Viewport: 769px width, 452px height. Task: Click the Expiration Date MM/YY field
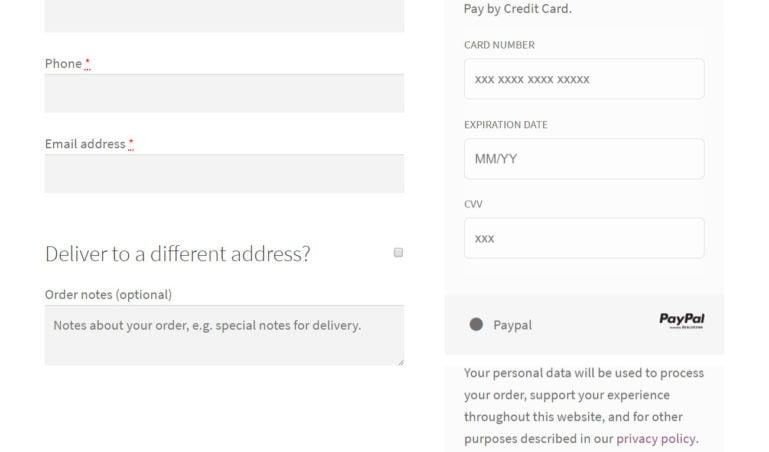pyautogui.click(x=584, y=159)
